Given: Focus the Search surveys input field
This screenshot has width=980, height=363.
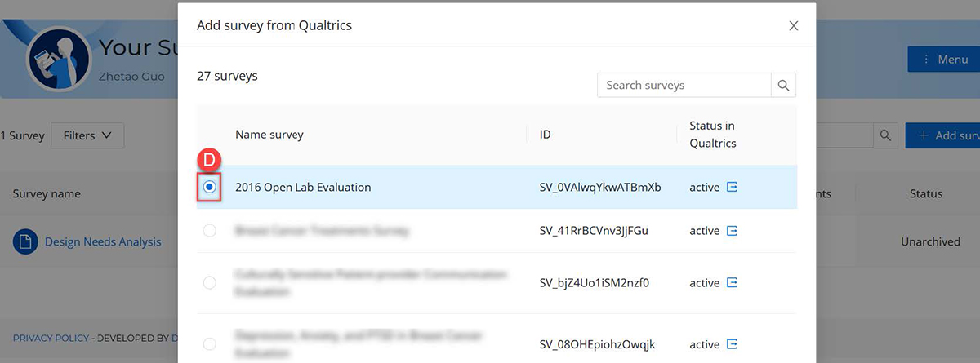Looking at the screenshot, I should [x=684, y=86].
